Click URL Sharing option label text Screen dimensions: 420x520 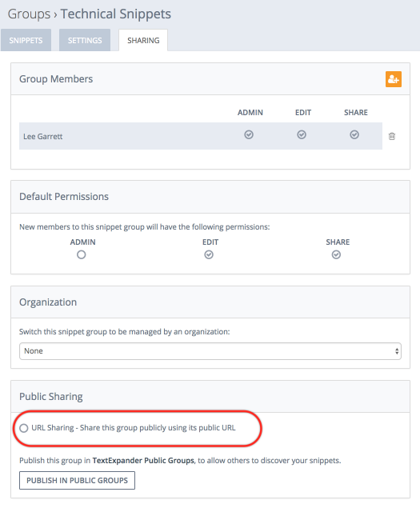point(134,428)
